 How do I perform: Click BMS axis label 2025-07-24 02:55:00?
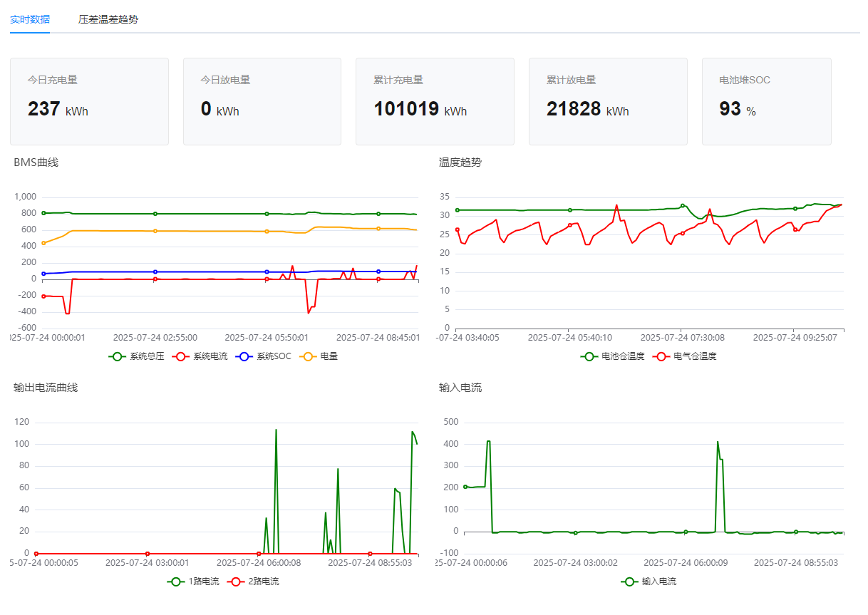click(x=155, y=338)
